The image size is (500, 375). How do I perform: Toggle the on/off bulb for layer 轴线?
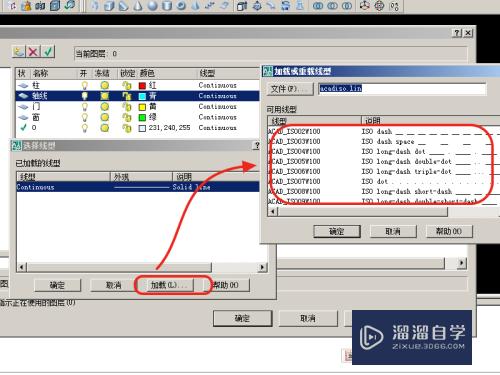pos(85,96)
